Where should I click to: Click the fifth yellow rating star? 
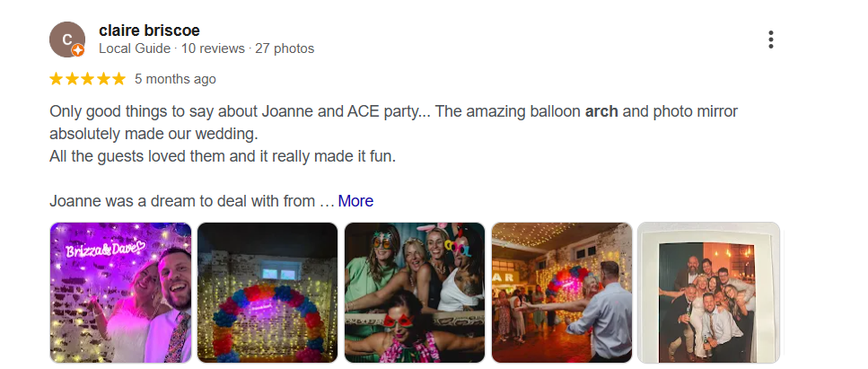tap(118, 79)
